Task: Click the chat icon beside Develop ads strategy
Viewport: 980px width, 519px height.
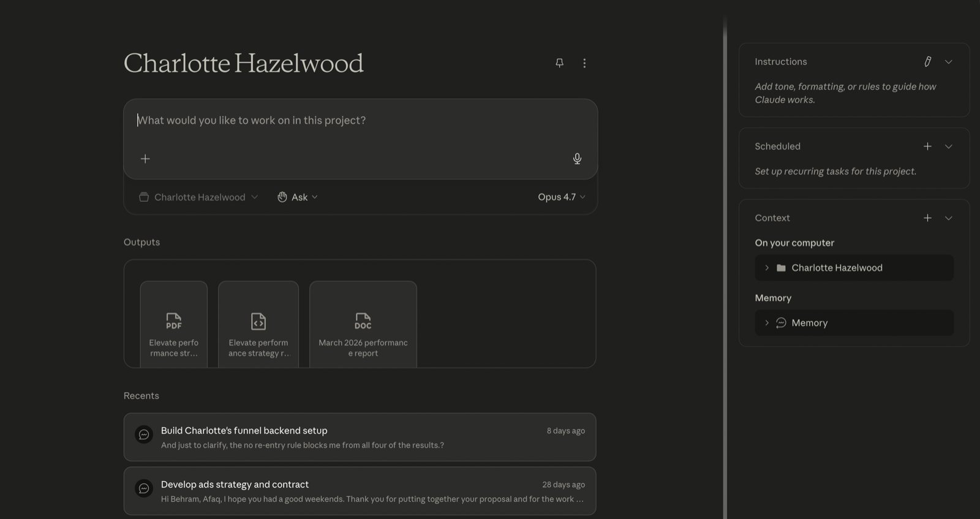Action: [x=144, y=488]
